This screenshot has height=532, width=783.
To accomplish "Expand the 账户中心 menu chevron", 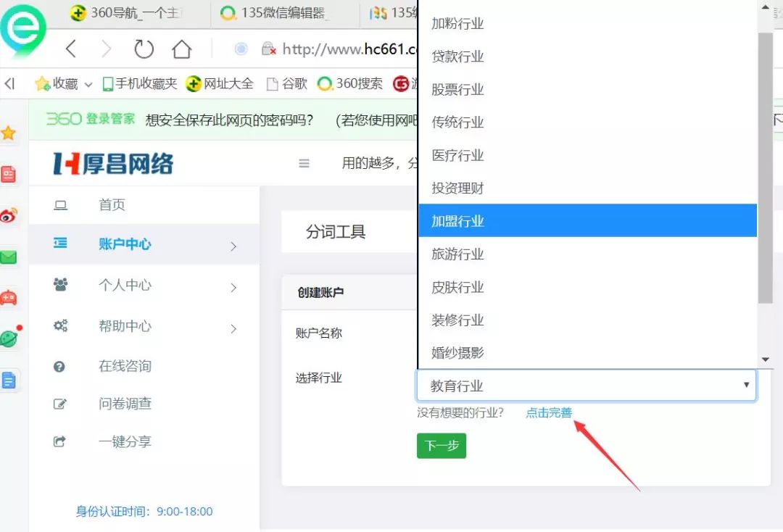I will 233,246.
